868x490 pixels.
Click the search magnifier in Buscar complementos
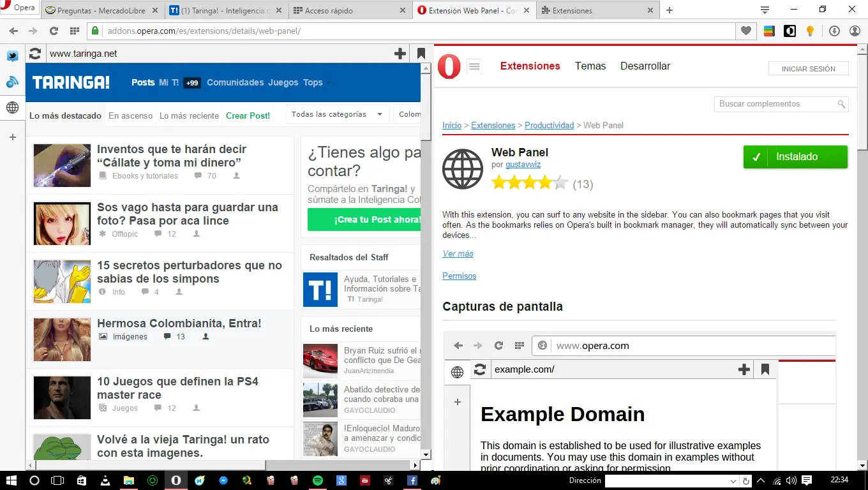click(x=842, y=104)
